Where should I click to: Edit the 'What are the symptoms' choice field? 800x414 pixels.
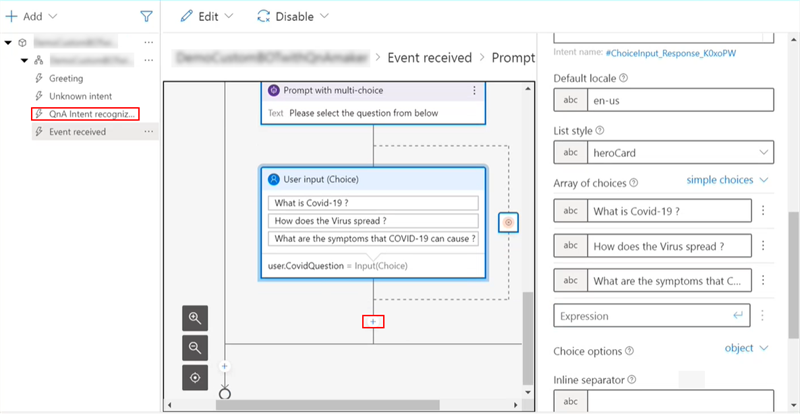pyautogui.click(x=669, y=280)
